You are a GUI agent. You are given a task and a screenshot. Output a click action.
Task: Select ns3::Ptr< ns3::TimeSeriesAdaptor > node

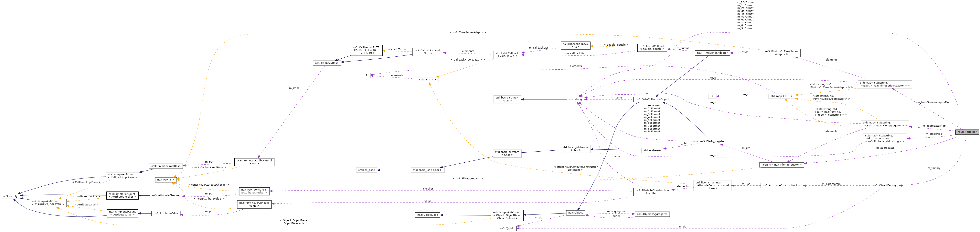(x=781, y=53)
